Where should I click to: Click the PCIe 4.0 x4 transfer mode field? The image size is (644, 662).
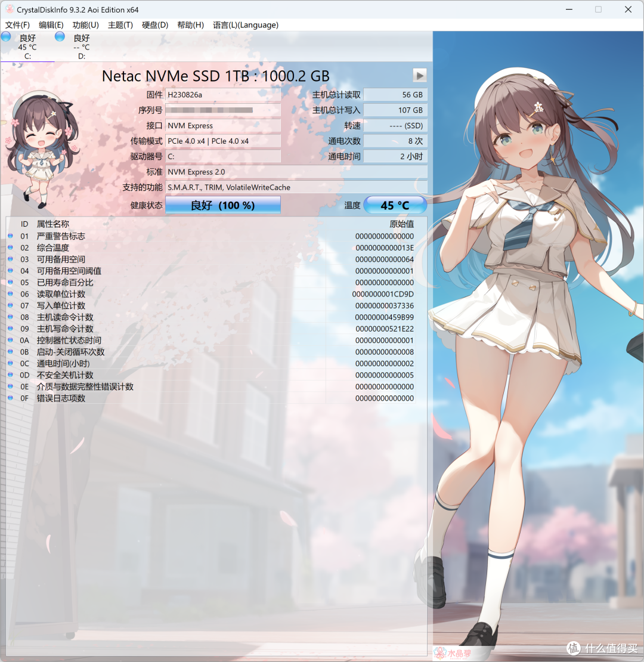[223, 141]
